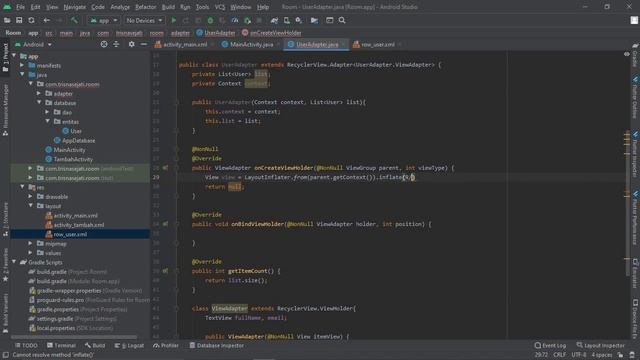Open the Layout Inspector tool window
Screen dimensions: 640x360
600,345
